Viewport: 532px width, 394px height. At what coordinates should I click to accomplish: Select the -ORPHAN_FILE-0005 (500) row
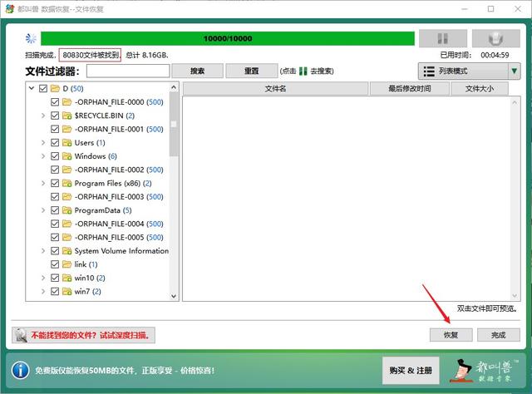pyautogui.click(x=119, y=237)
